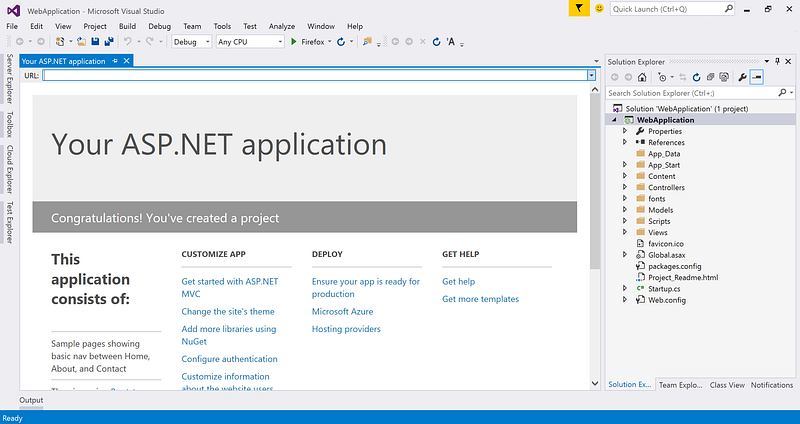Expand the References node
This screenshot has width=800, height=424.
coord(625,142)
